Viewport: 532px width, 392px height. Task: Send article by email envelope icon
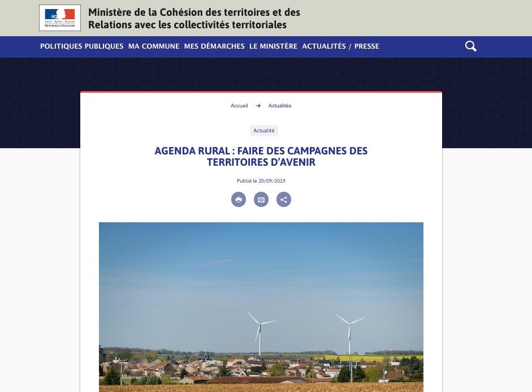pos(261,199)
